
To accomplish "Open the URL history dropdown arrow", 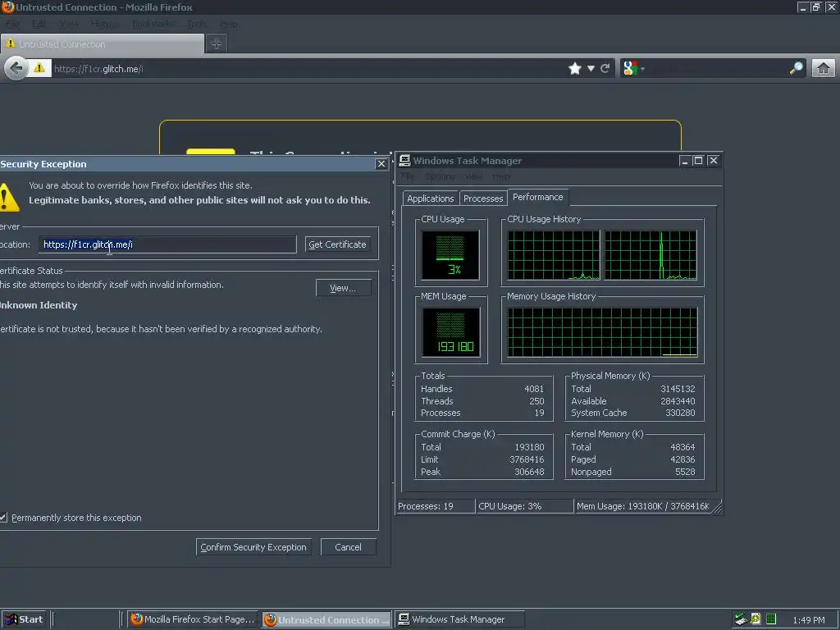I will coord(591,69).
